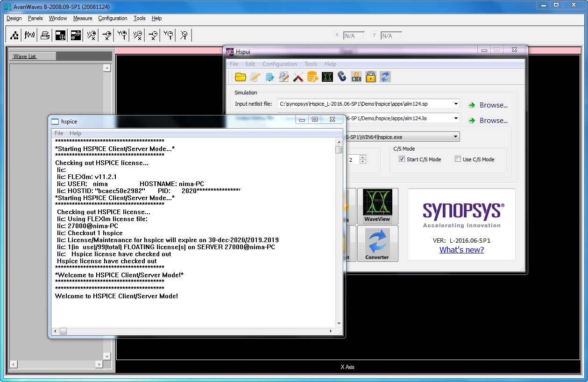Viewport: 588px width, 382px height.
Task: Click the hierarchy browser icon in AvanWaves toolbar
Action: tap(14, 35)
